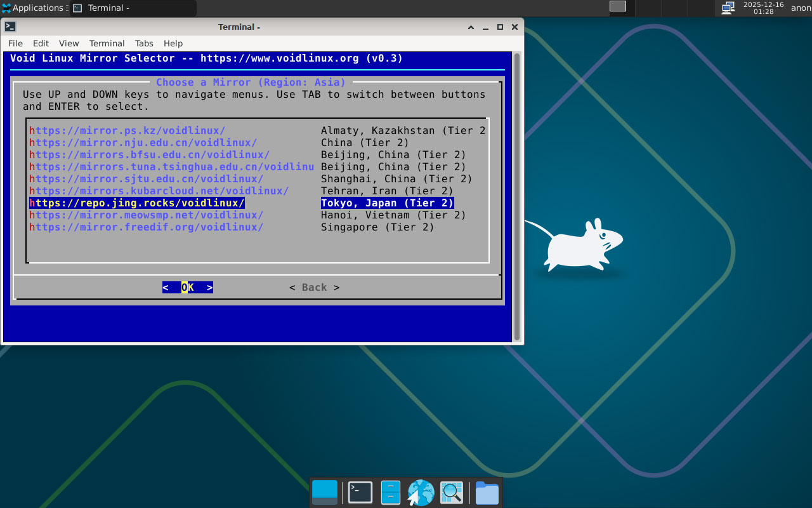Click the network connection tray icon
Screen dimensions: 812x508
728,8
